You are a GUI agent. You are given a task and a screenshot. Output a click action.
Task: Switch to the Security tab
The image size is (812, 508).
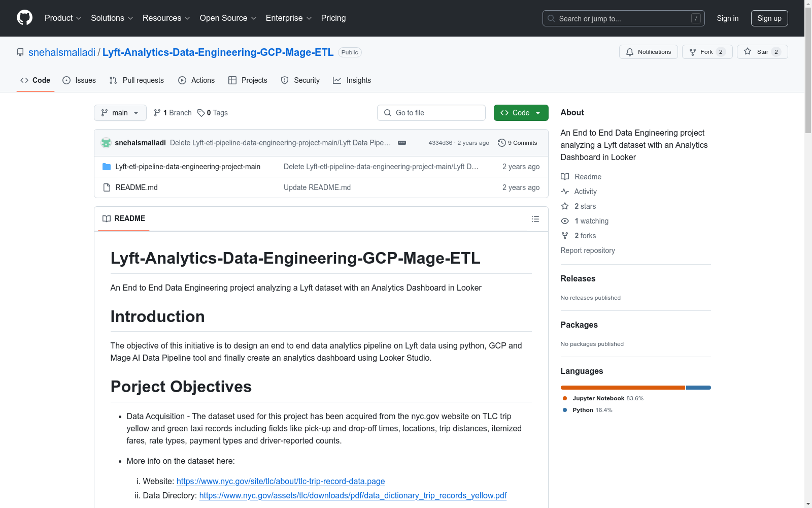click(300, 80)
